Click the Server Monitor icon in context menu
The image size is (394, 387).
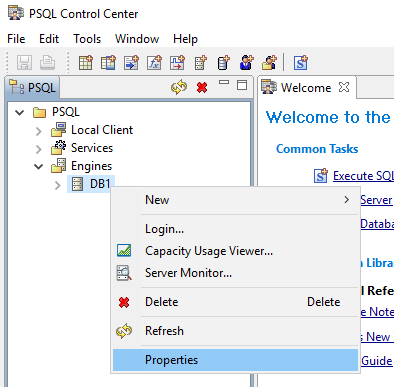[124, 273]
